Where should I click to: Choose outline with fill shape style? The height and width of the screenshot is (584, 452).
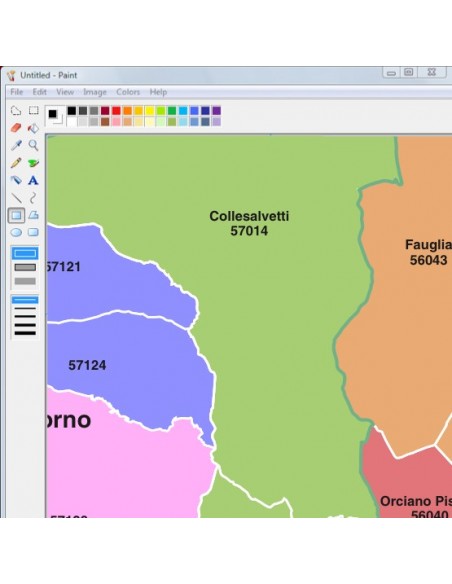(x=25, y=267)
